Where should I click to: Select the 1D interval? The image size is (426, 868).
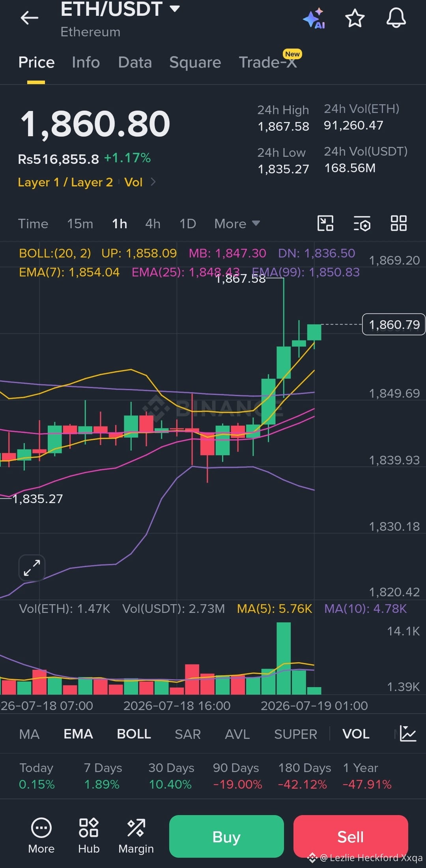pos(188,224)
